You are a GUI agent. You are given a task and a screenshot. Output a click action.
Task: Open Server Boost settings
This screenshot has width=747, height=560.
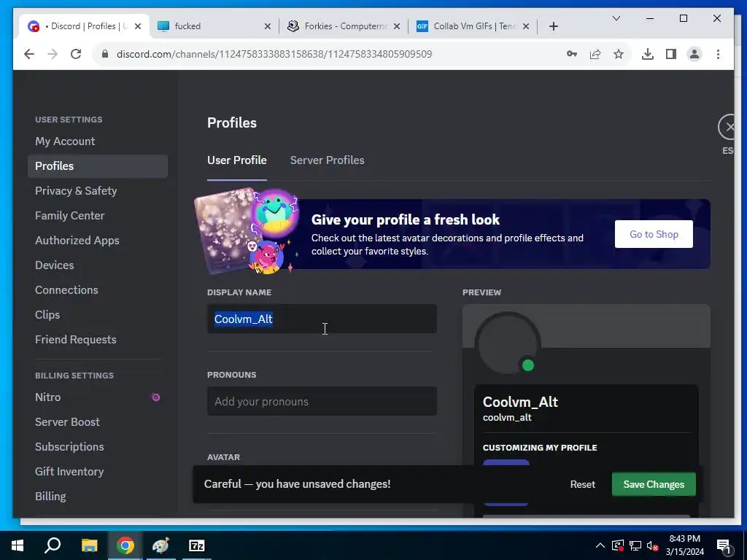pos(98,422)
